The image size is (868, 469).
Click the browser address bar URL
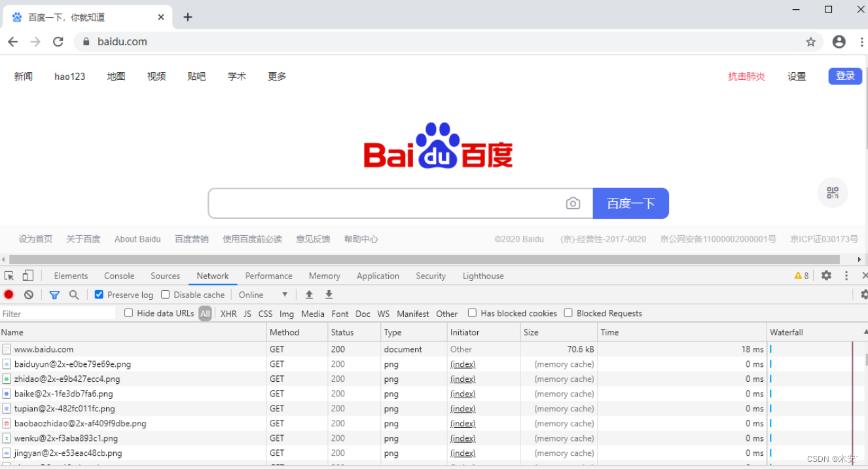click(x=122, y=42)
